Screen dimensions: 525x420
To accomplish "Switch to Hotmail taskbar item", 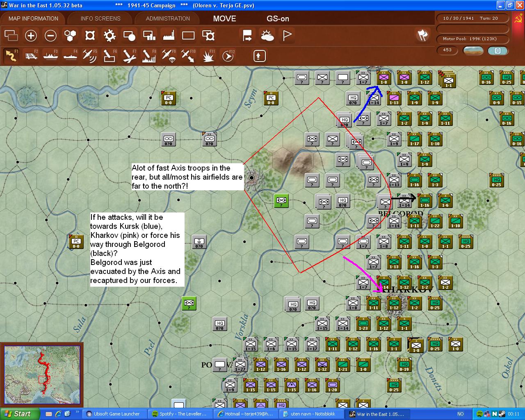I will click(x=245, y=414).
